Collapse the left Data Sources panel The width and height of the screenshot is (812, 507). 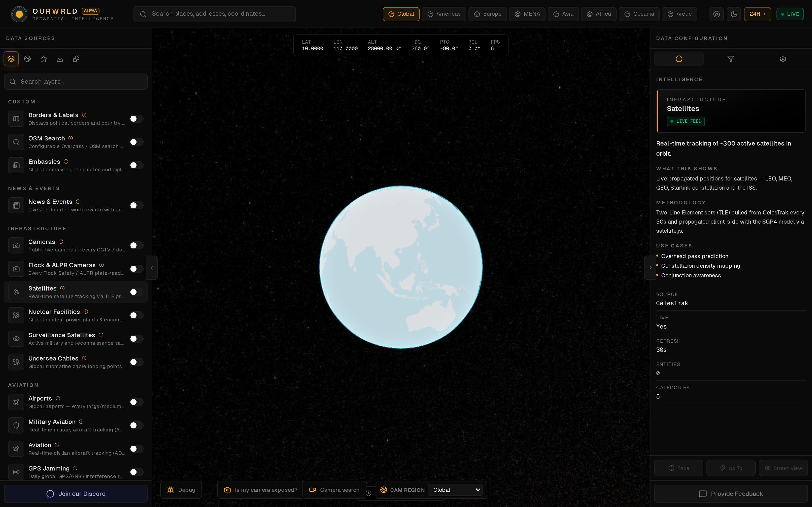(152, 268)
